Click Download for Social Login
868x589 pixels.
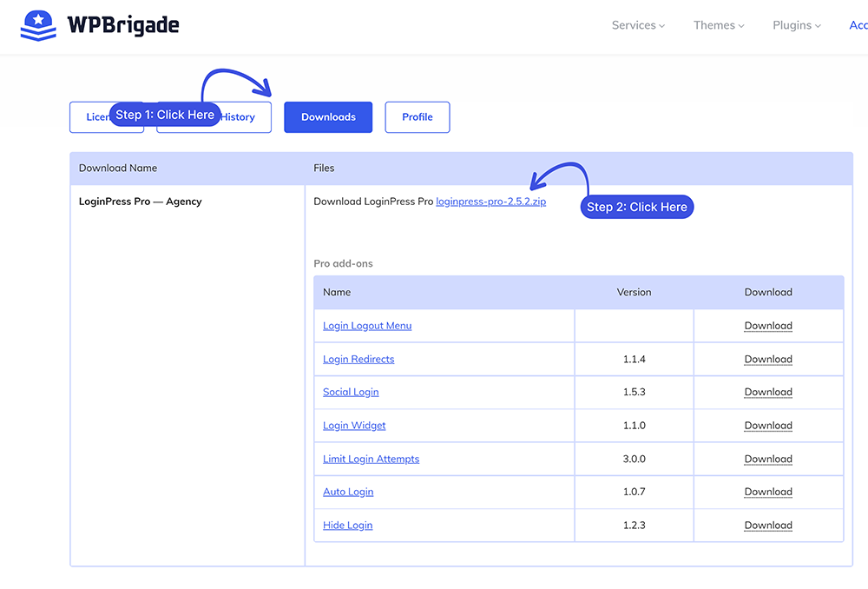pyautogui.click(x=768, y=393)
